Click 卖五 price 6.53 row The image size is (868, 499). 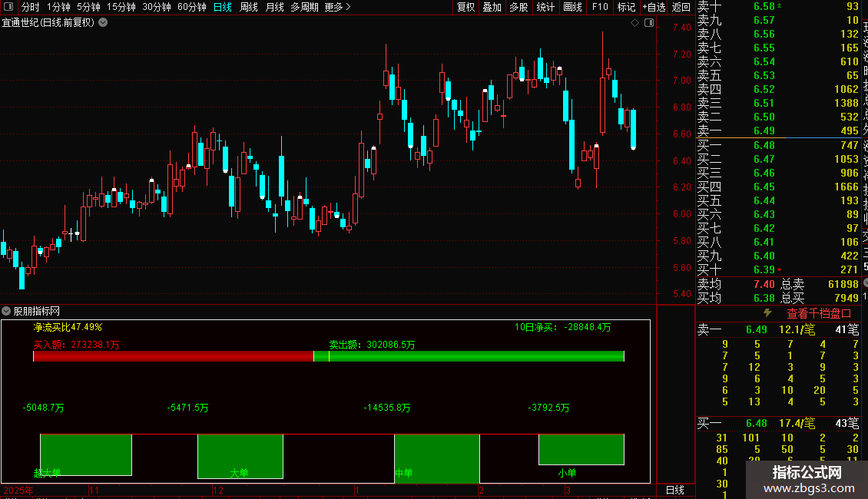pos(777,75)
